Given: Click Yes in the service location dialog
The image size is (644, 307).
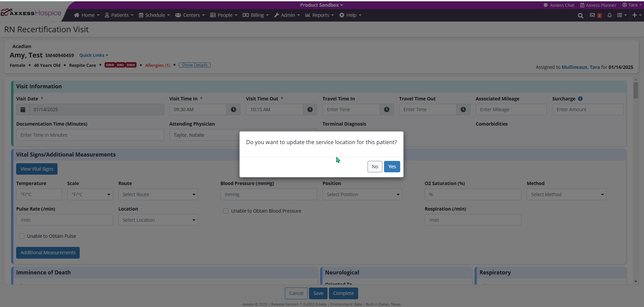Looking at the screenshot, I should pos(392,167).
